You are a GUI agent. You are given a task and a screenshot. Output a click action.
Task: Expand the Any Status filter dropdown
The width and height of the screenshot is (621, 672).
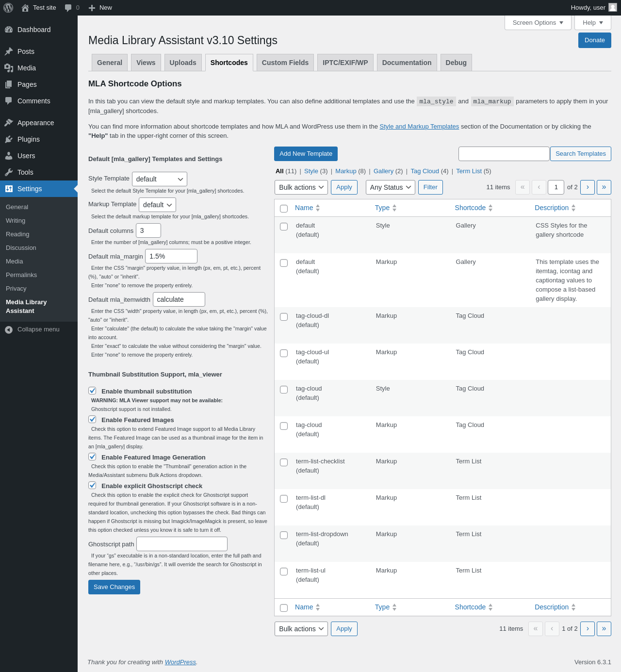tap(390, 187)
